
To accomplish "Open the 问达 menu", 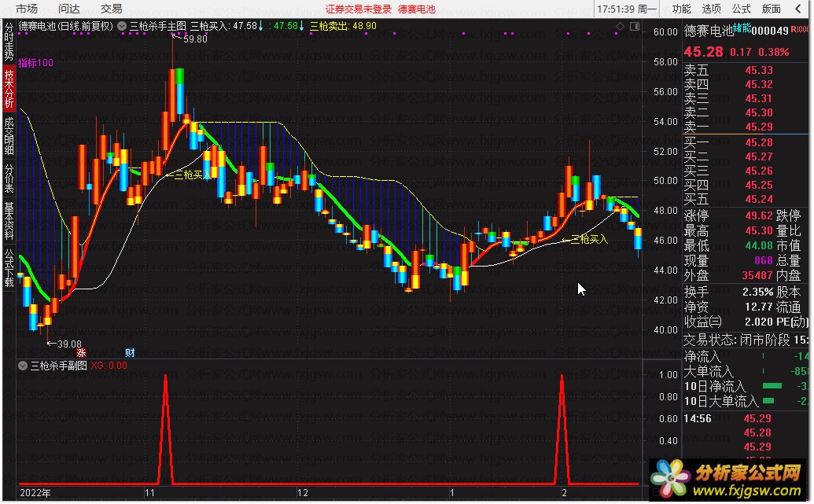I will click(x=69, y=9).
